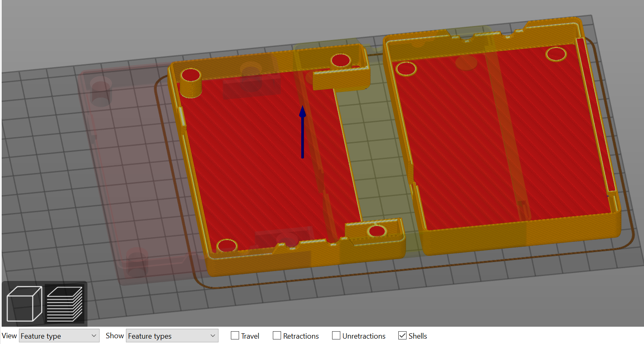Open the Show dropdown set to Feature types
The image size is (644, 344).
172,336
